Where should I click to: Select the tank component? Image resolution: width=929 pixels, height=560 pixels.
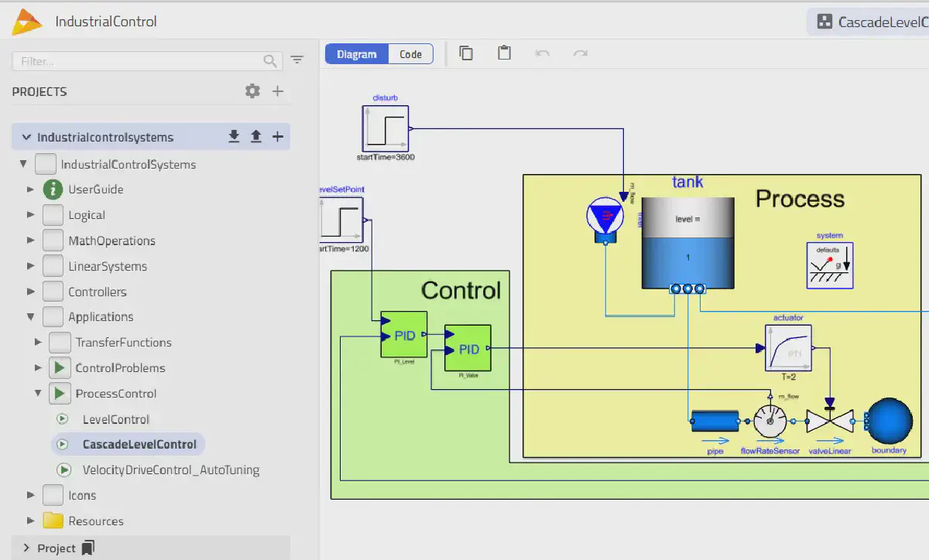click(687, 242)
